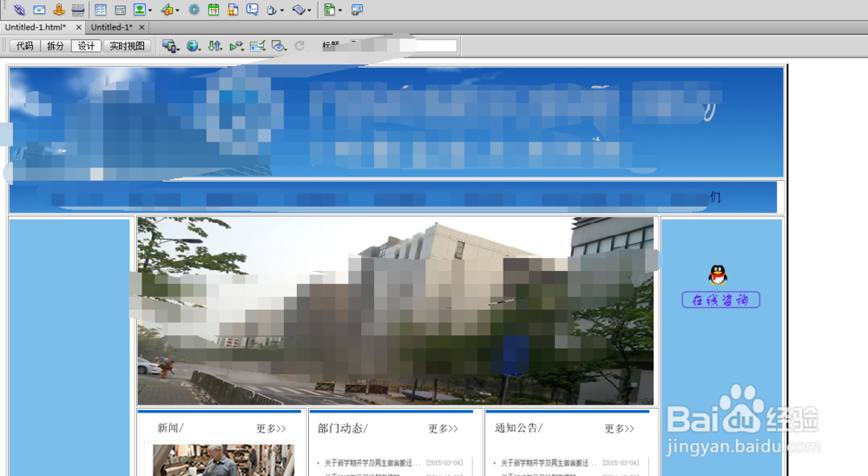
Task: Open the Check Browser Compatibility menu
Action: point(258,46)
